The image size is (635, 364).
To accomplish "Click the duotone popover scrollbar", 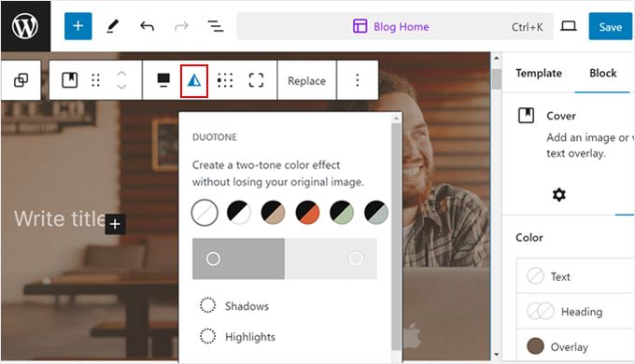I will (396, 236).
